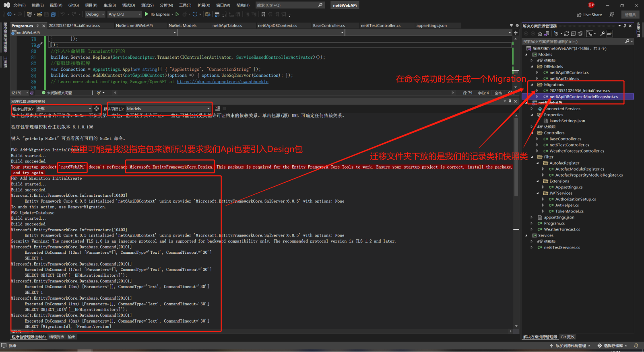Open package source settings gear icon

[97, 109]
